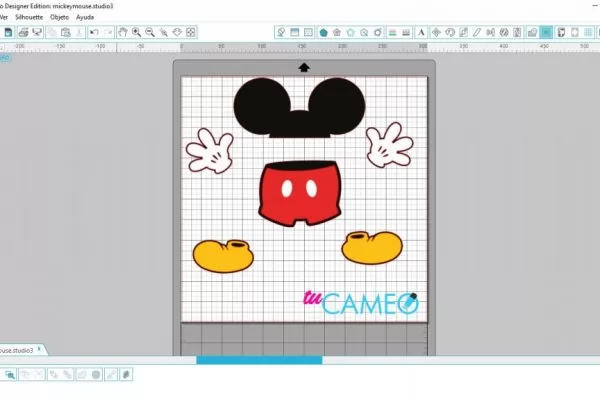Click the window-shaped icon in top-right toolbar
Screen dimensions: 600x400
pyautogui.click(x=295, y=33)
